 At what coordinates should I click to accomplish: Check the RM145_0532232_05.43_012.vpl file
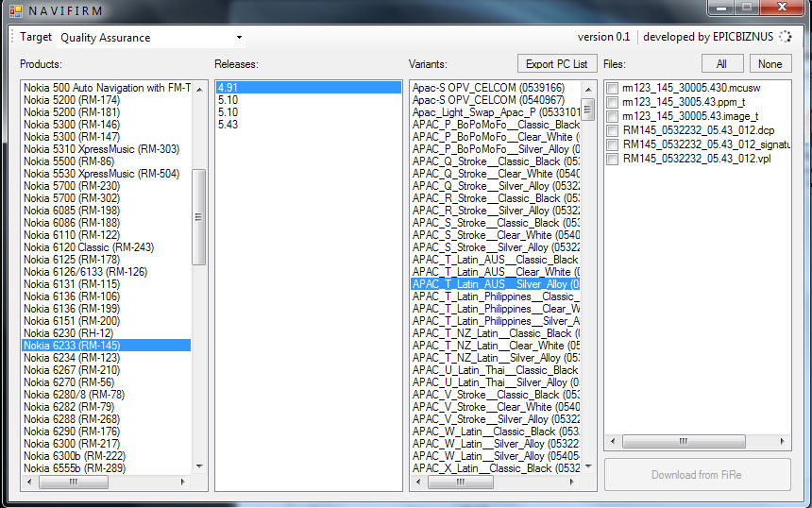pyautogui.click(x=612, y=159)
